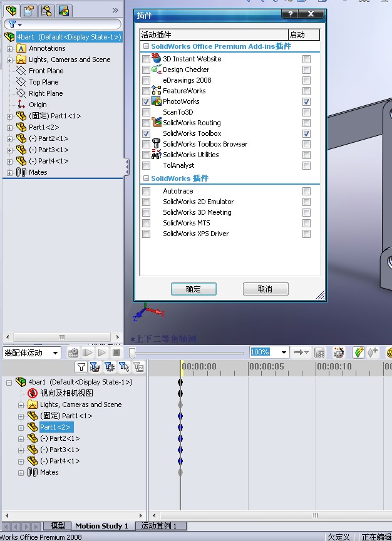
Task: Click the feature tree horizontal scrollbar
Action: [x=62, y=337]
